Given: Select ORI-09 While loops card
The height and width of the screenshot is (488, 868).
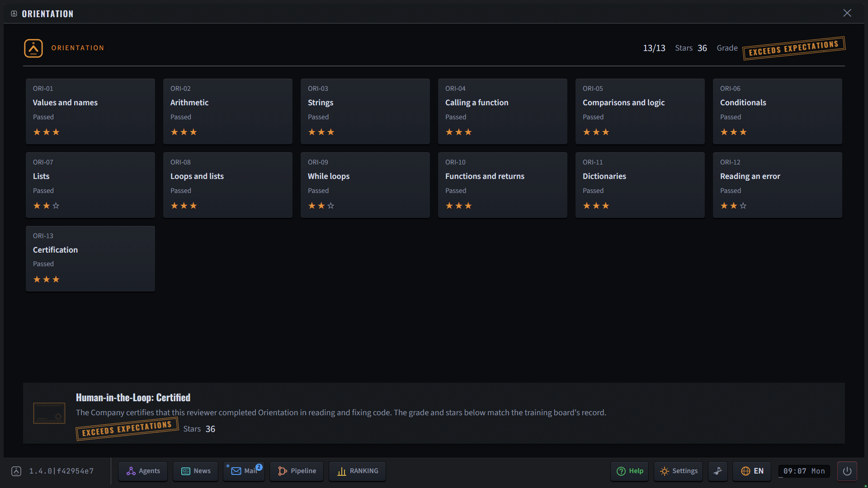Looking at the screenshot, I should [365, 185].
